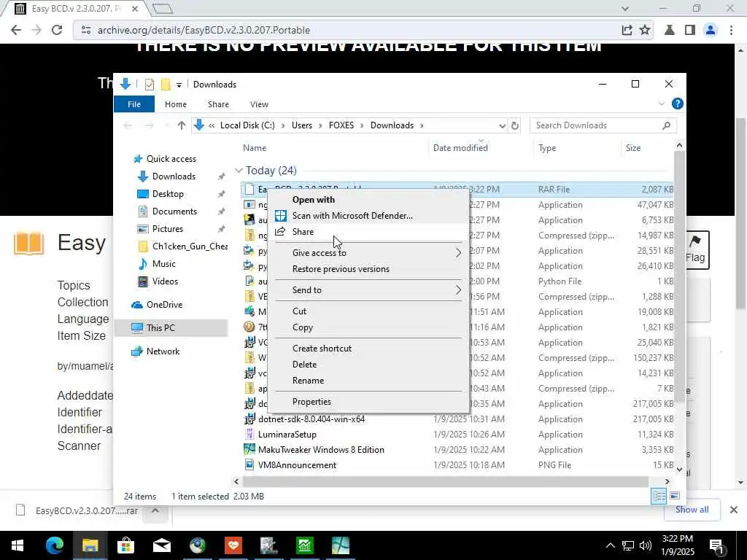747x560 pixels.
Task: Open Chrome profile avatar icon
Action: (710, 30)
